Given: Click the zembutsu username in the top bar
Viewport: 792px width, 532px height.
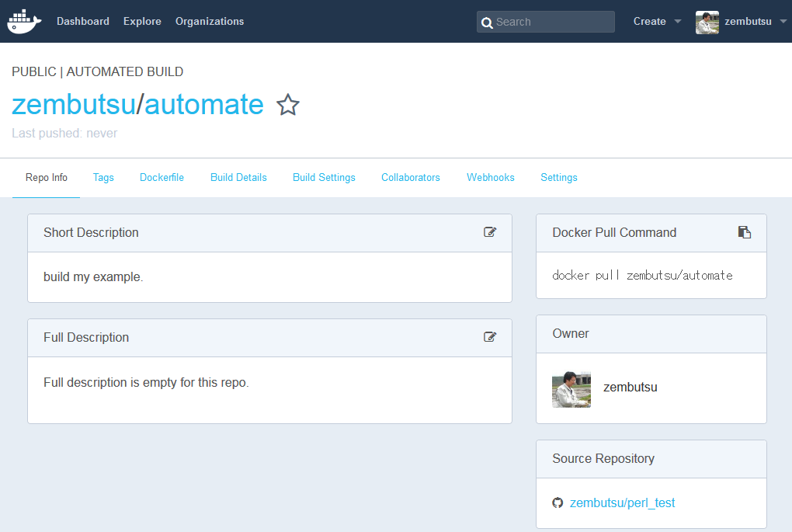Looking at the screenshot, I should [x=748, y=21].
